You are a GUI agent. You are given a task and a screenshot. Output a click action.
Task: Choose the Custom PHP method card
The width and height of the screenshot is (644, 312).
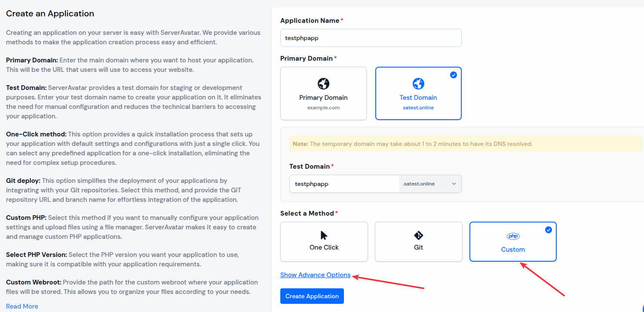click(x=513, y=241)
